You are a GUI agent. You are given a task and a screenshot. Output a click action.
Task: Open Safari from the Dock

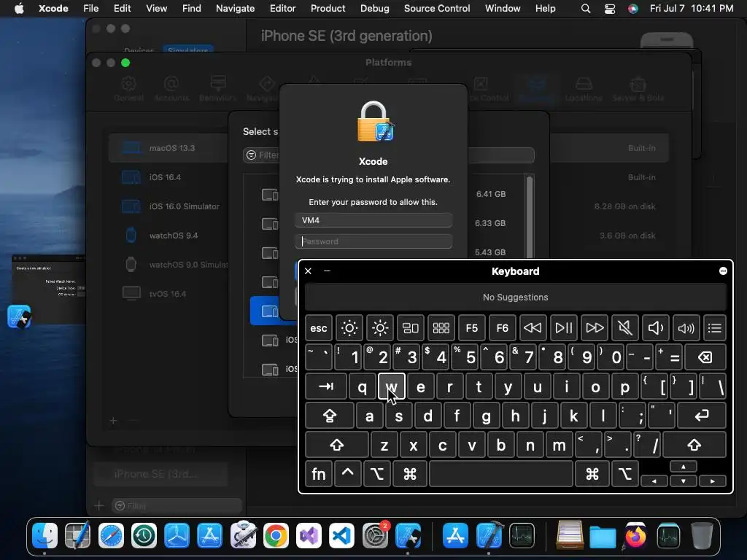coord(111,536)
